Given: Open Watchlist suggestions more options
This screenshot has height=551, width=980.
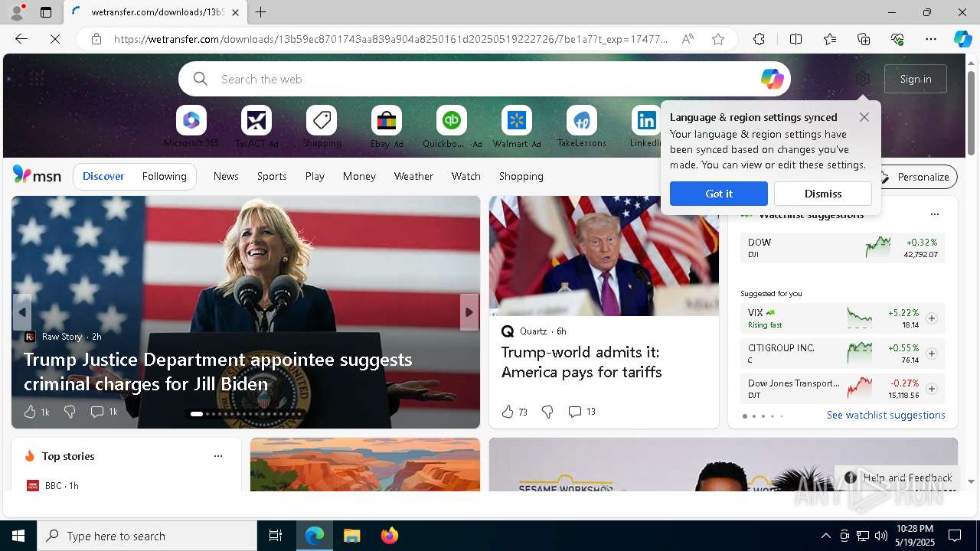Looking at the screenshot, I should pyautogui.click(x=934, y=214).
